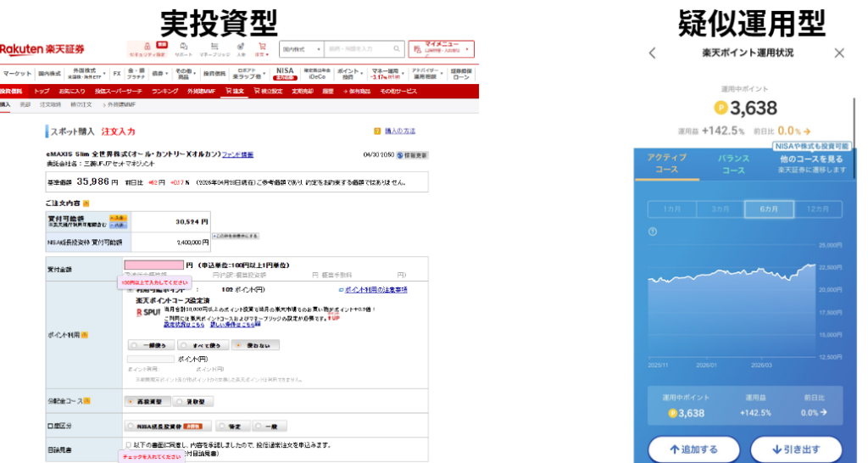Select the 12カ月 chart period
The width and height of the screenshot is (868, 463).
pyautogui.click(x=818, y=209)
